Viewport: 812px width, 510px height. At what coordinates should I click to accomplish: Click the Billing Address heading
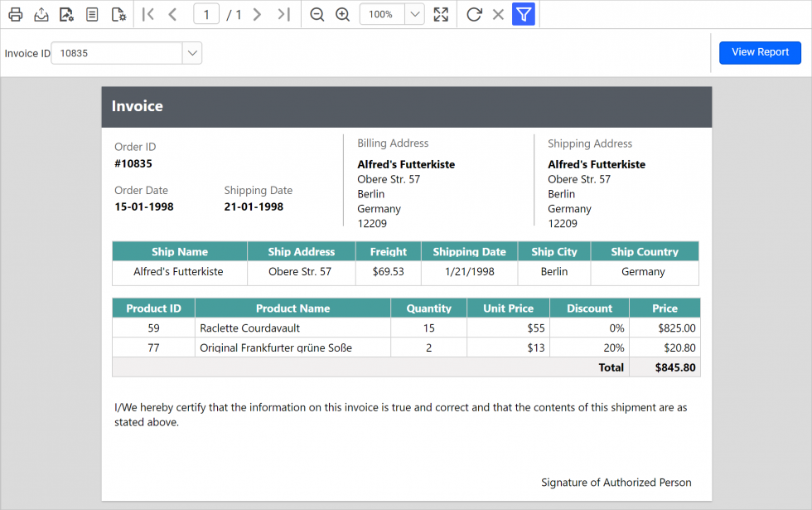[x=393, y=143]
